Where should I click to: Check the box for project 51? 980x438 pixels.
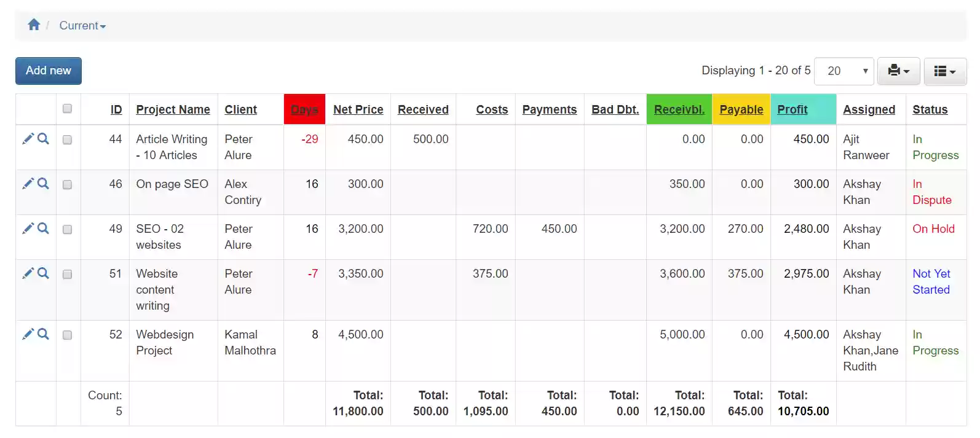coord(68,275)
